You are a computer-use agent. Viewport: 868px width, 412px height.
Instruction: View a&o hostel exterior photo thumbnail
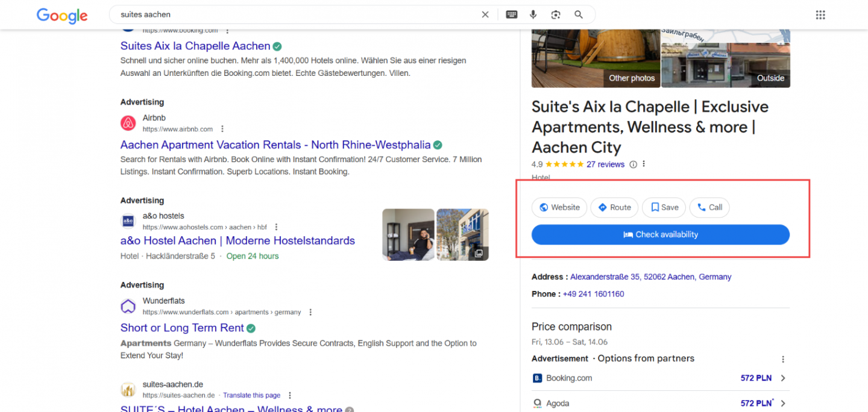pyautogui.click(x=462, y=234)
